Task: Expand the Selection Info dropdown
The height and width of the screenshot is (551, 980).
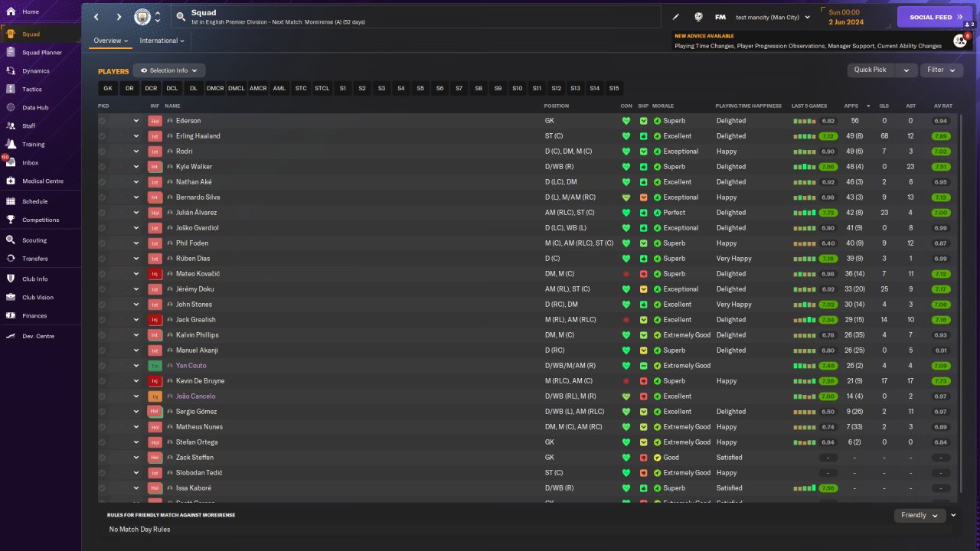Action: coord(169,70)
